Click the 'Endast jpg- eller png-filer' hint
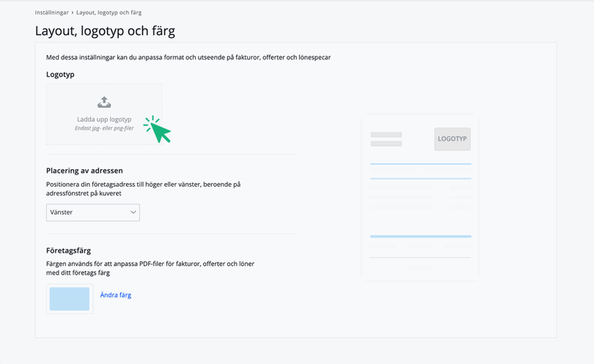The image size is (594, 364). [104, 128]
